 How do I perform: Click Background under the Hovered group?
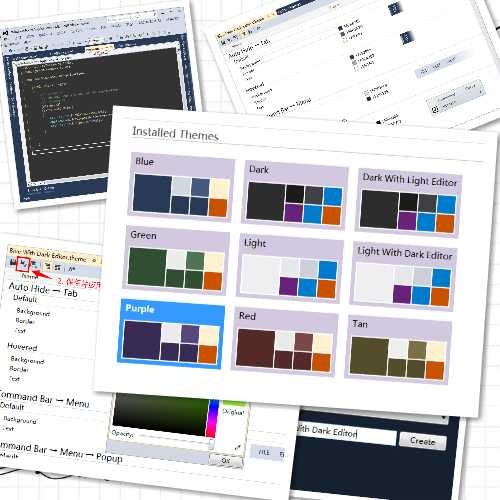pyautogui.click(x=27, y=360)
